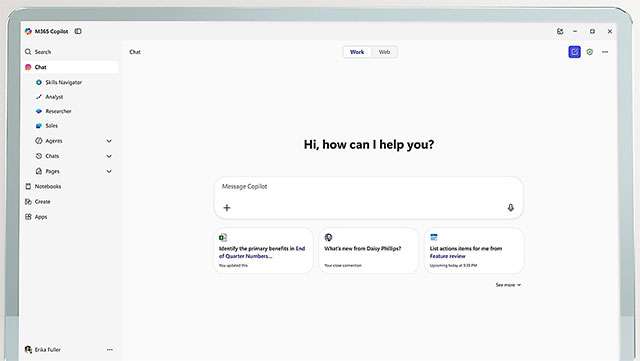Click the Skills Navigator icon
640x361 pixels.
click(x=39, y=82)
